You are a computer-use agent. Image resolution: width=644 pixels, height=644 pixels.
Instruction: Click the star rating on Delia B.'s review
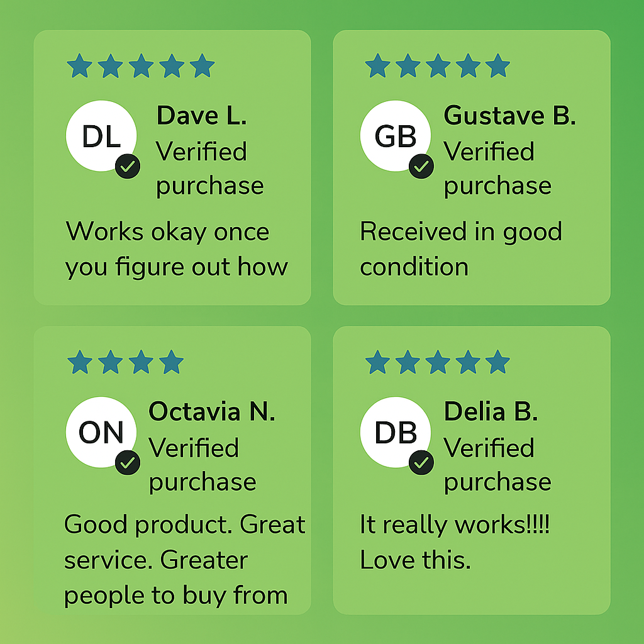coord(438,362)
